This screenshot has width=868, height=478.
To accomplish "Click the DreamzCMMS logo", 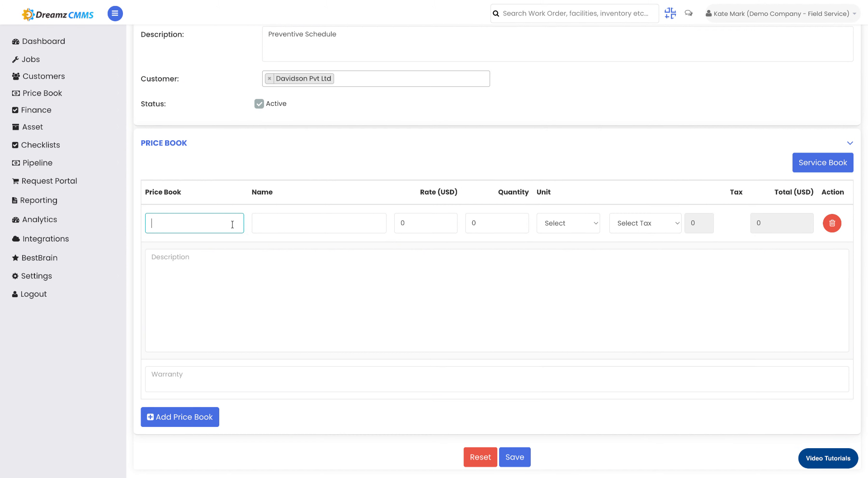I will [x=57, y=14].
